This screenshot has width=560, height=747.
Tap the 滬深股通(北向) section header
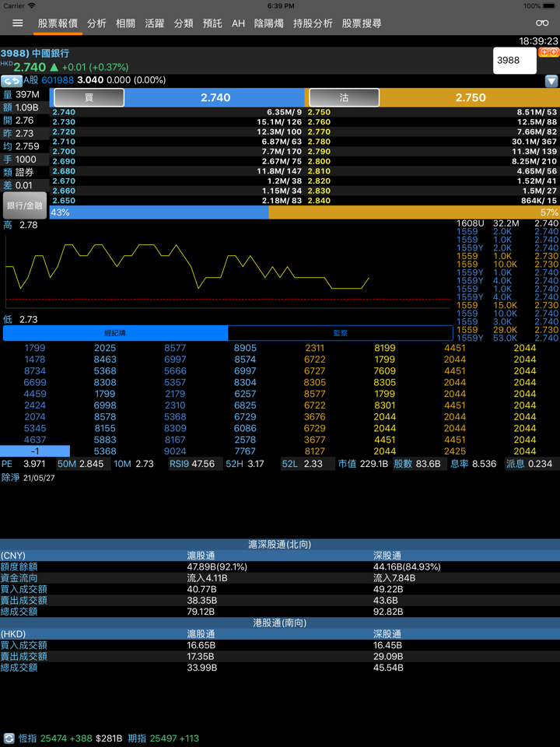pyautogui.click(x=280, y=545)
